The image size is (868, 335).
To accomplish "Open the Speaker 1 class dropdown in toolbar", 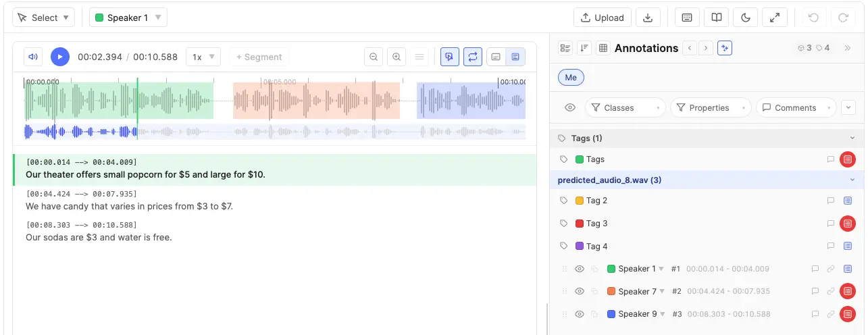I will tap(128, 18).
